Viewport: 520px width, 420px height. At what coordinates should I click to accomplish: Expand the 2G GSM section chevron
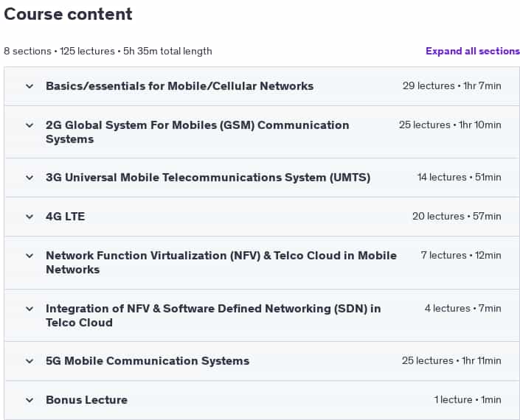[x=30, y=125]
